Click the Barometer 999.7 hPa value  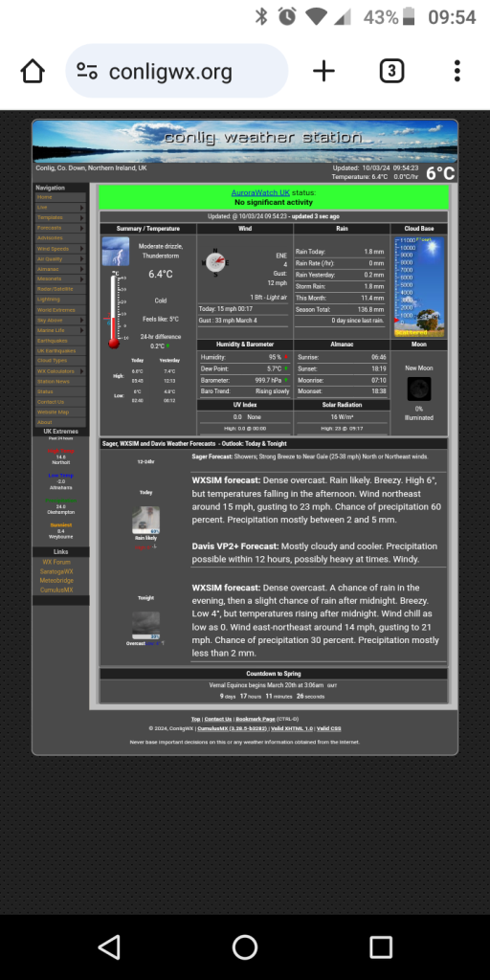tap(268, 380)
